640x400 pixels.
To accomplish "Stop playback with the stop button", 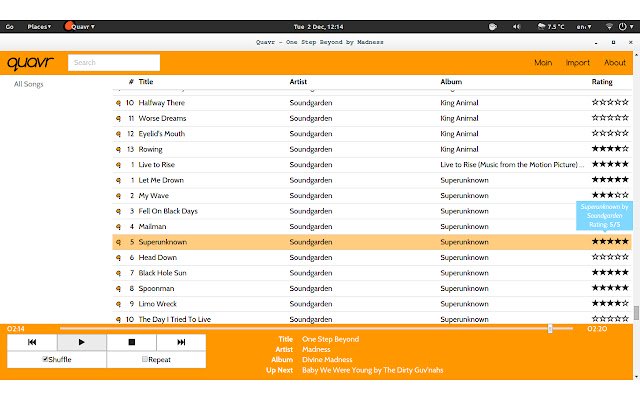I will tap(131, 342).
